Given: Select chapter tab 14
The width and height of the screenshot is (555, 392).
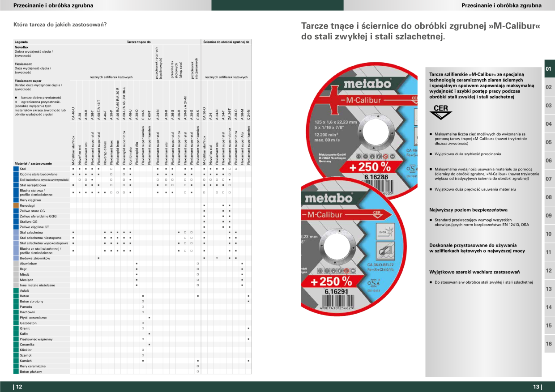Looking at the screenshot, I should (549, 307).
